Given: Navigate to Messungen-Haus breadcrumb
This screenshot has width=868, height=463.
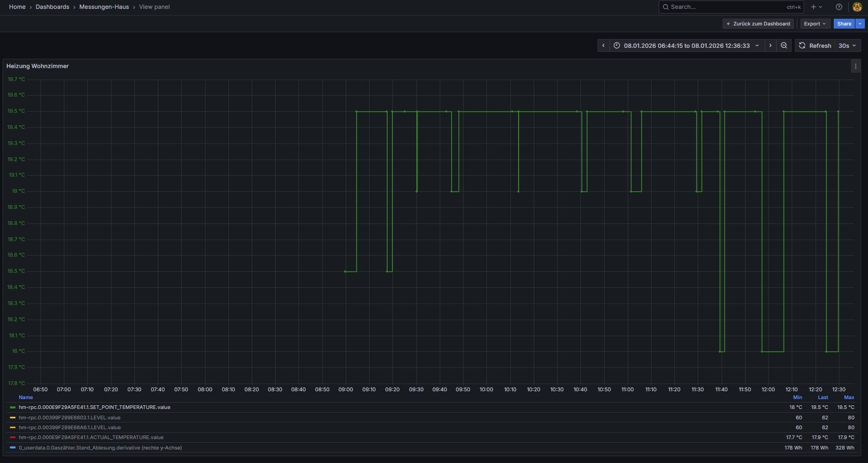Looking at the screenshot, I should 104,7.
